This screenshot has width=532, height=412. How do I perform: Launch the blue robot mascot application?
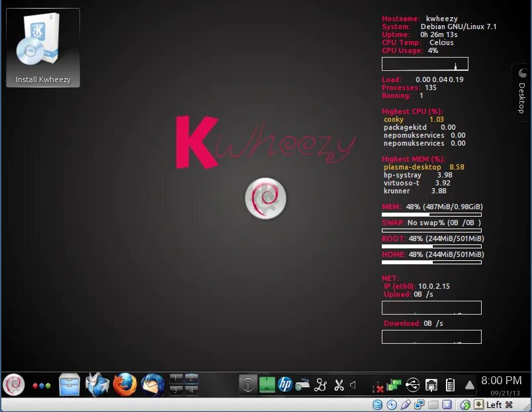(x=97, y=384)
